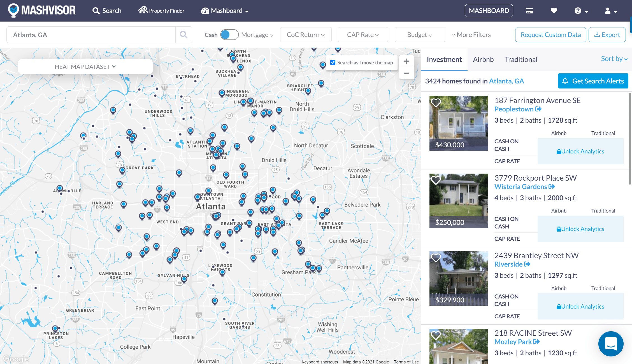This screenshot has width=632, height=364.
Task: Expand the Mortgage dropdown
Action: point(257,35)
